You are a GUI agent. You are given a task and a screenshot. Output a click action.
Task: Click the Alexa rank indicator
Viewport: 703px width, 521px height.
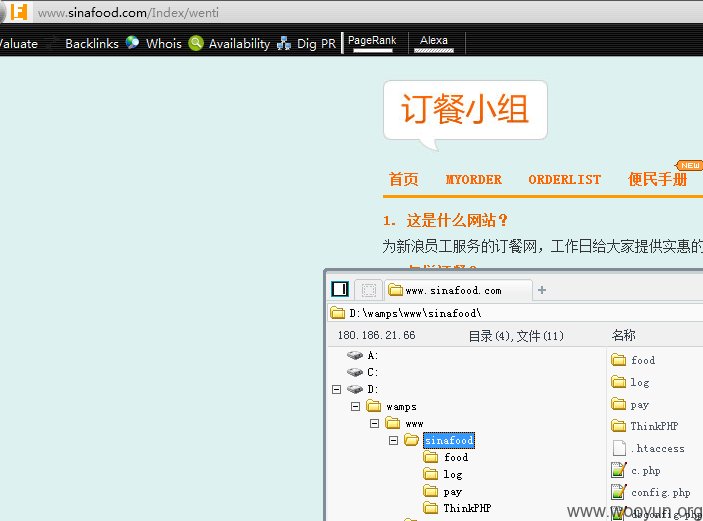pyautogui.click(x=434, y=43)
